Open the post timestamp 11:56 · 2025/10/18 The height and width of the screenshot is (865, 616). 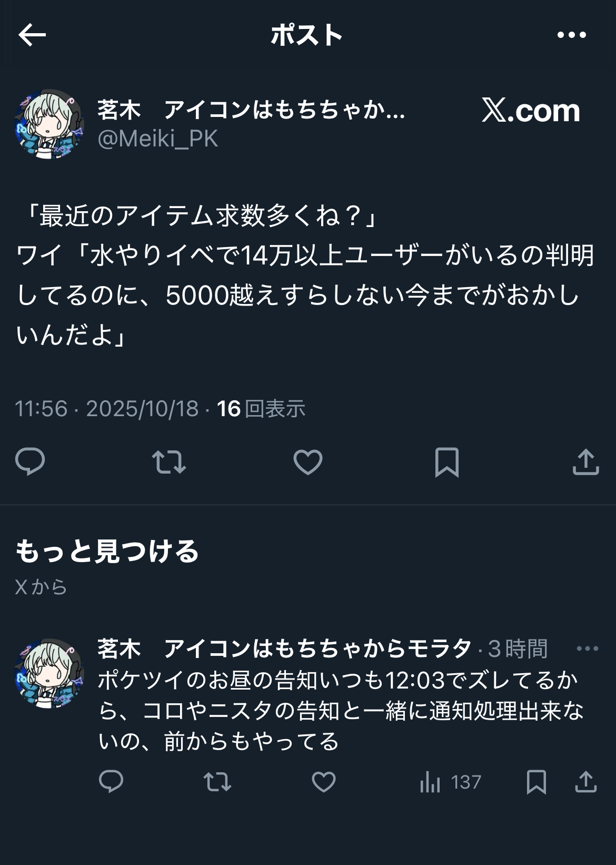[107, 409]
